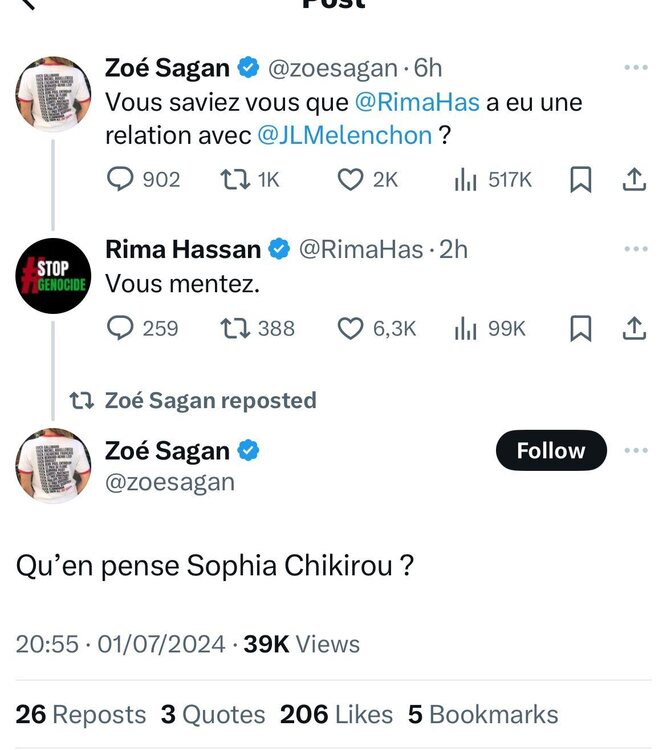Viewport: 667px width, 750px height.
Task: Open more options on Rima Hassan's tweet
Action: coord(635,248)
